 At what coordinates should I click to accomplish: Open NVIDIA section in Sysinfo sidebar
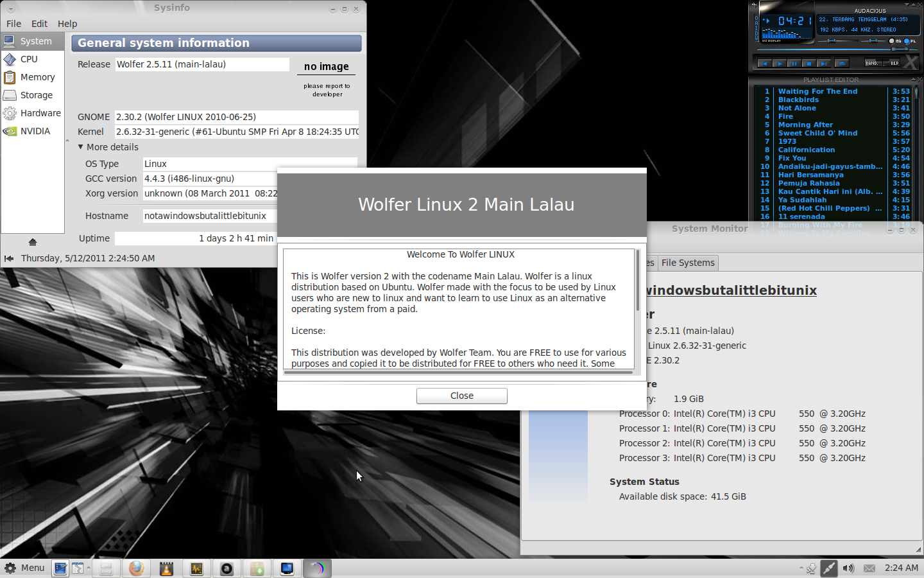[x=33, y=131]
